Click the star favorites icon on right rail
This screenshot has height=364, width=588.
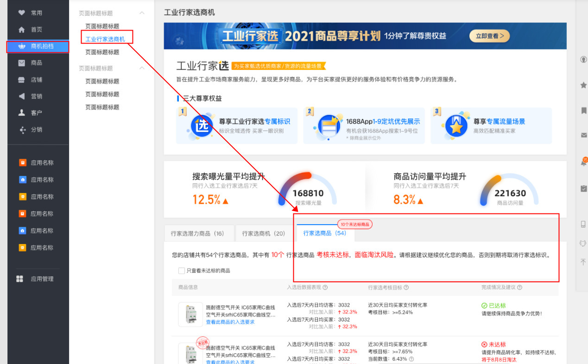click(583, 85)
